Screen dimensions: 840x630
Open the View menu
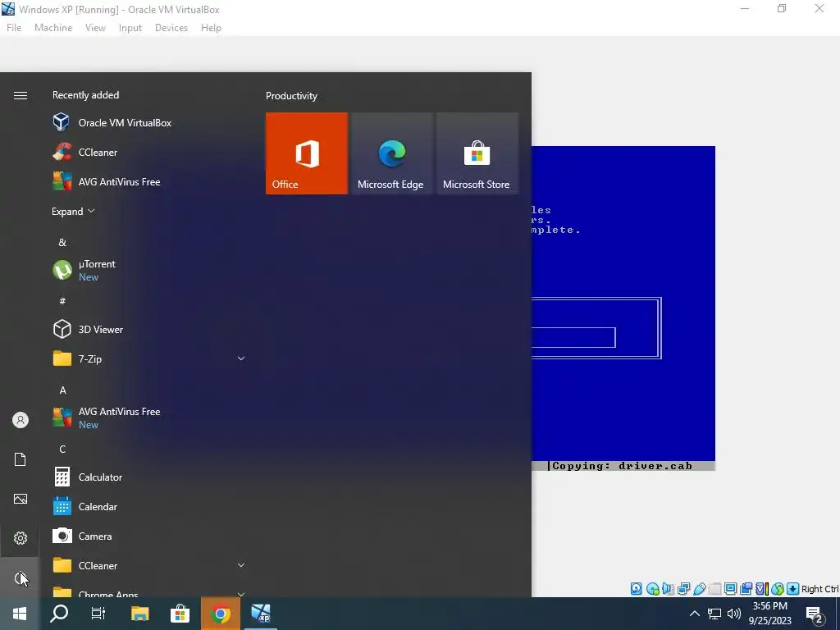point(95,28)
